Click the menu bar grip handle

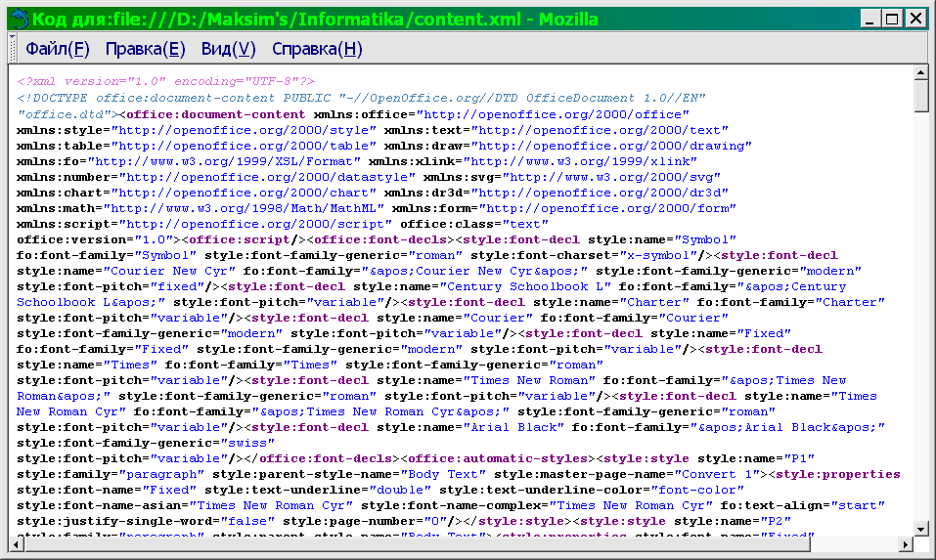click(x=13, y=48)
